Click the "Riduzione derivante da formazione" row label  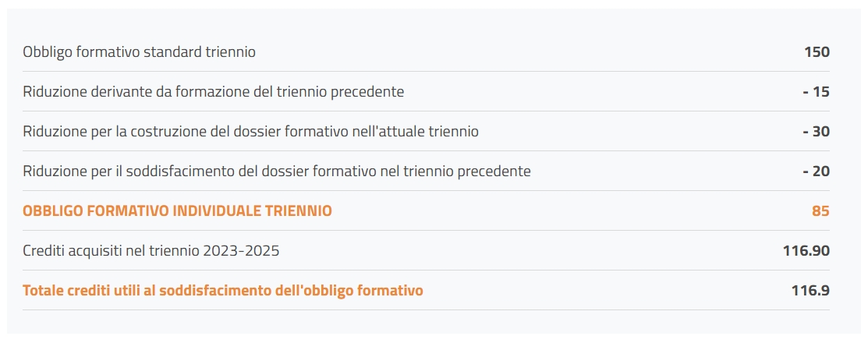pyautogui.click(x=213, y=92)
